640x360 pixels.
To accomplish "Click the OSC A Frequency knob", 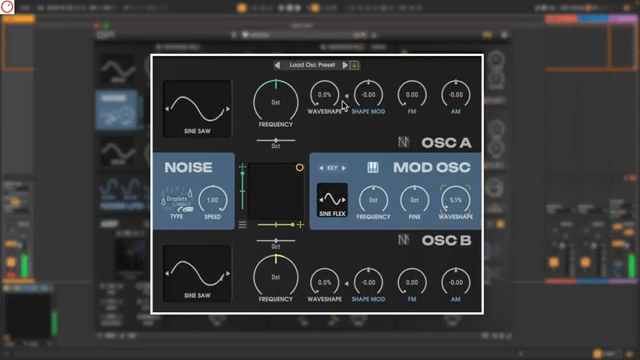I will pyautogui.click(x=276, y=102).
